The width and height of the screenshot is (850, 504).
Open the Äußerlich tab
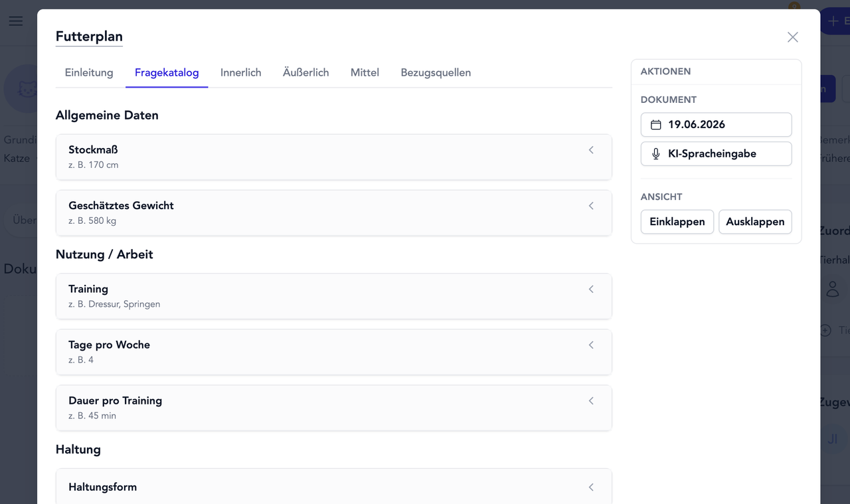[x=306, y=73]
